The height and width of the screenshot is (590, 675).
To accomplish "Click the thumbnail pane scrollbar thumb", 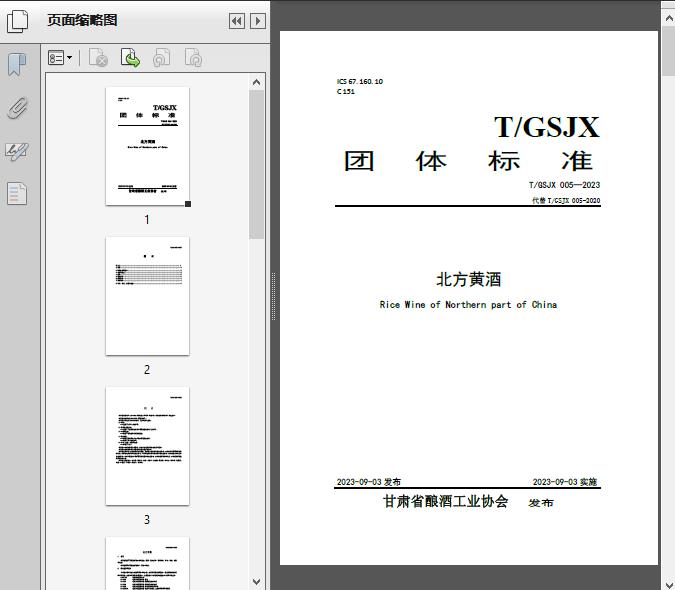I will 257,164.
